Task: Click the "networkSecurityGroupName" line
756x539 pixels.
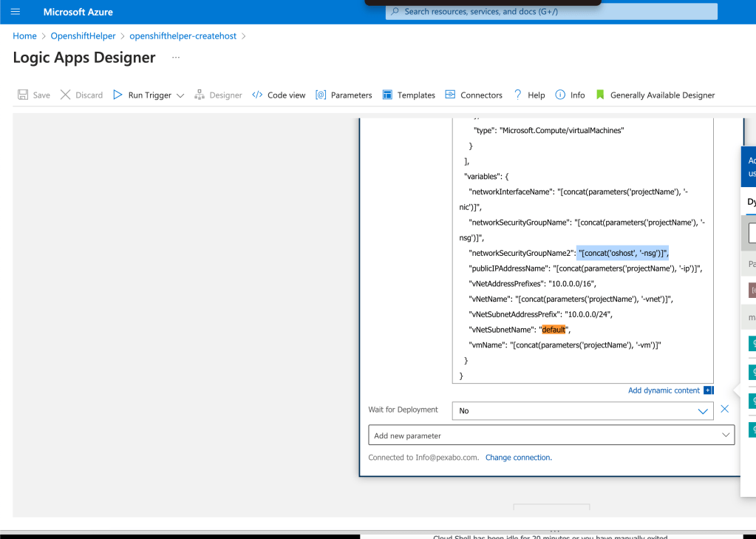Action: (587, 223)
